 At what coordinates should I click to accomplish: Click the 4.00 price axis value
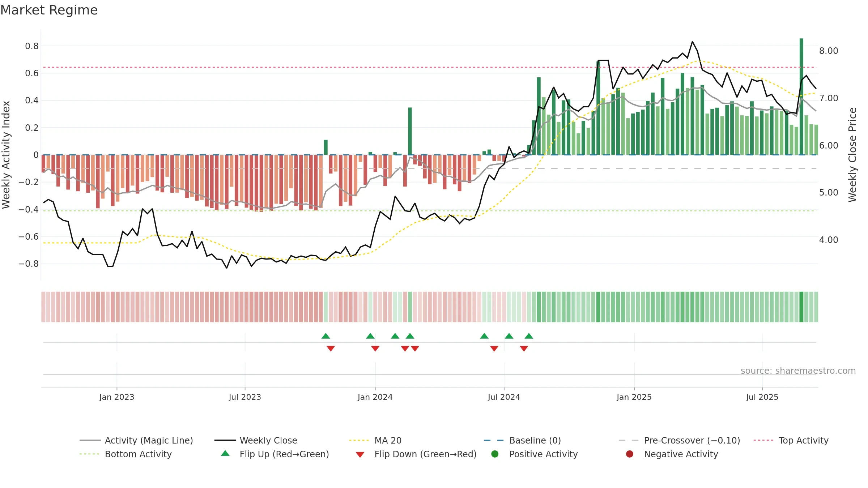829,240
